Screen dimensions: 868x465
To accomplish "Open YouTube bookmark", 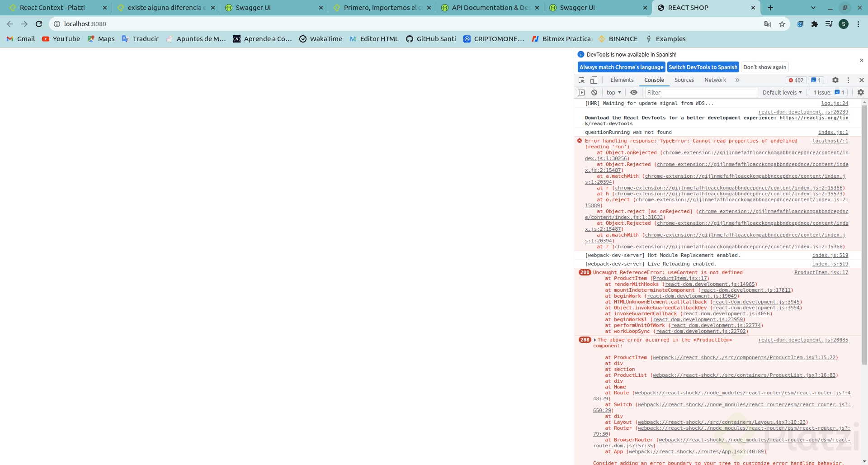I will coord(61,39).
